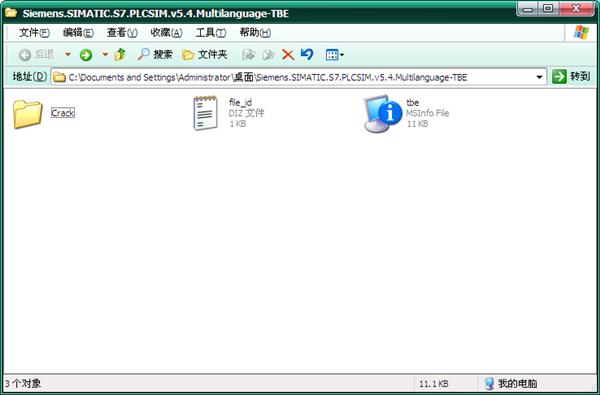Click 我的电脑 status bar icon
The width and height of the screenshot is (600, 395).
[489, 383]
